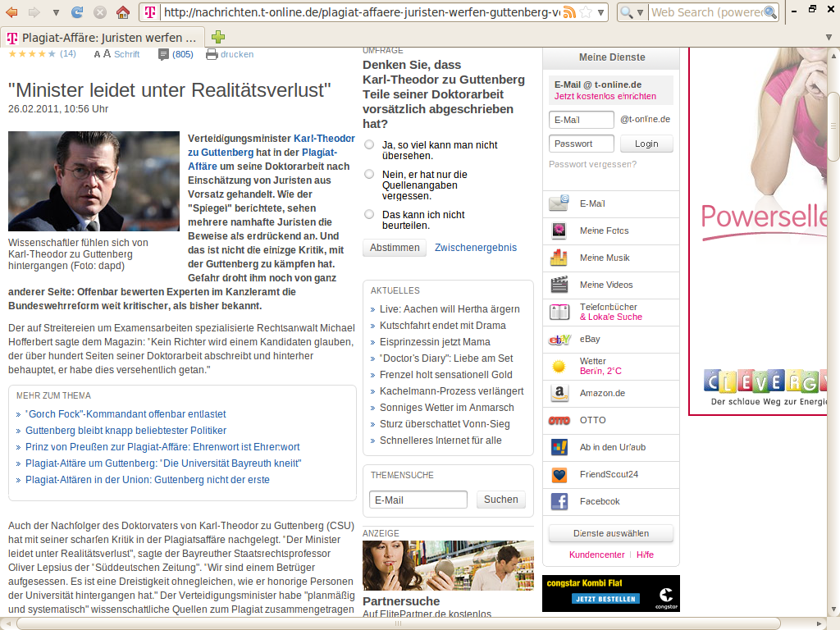
Task: Click the Dienste auswählen button
Action: coord(610,533)
